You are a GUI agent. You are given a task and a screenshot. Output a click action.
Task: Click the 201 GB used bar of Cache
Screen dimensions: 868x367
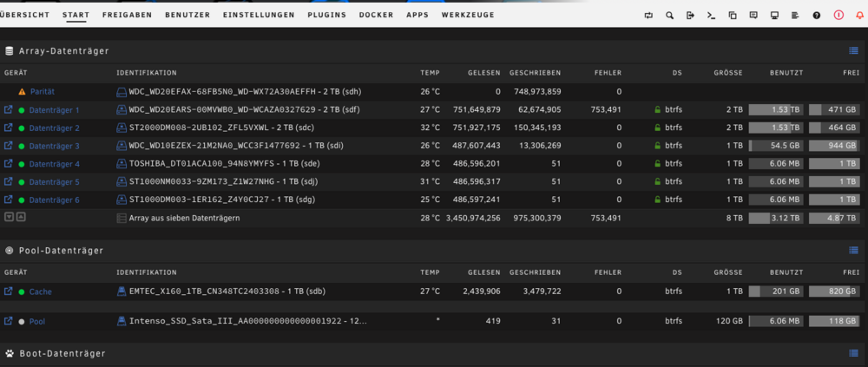(776, 292)
